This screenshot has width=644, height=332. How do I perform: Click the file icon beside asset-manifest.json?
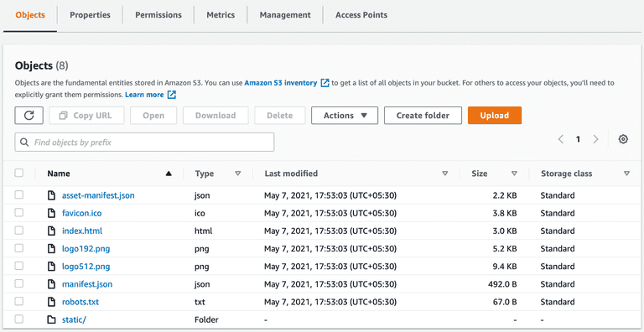click(x=51, y=195)
